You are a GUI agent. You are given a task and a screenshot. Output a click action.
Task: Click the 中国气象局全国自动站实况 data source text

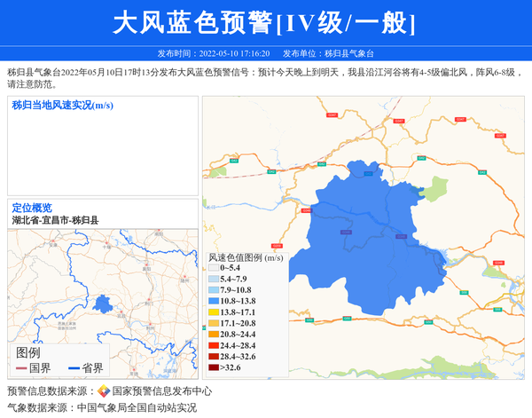click(137, 408)
